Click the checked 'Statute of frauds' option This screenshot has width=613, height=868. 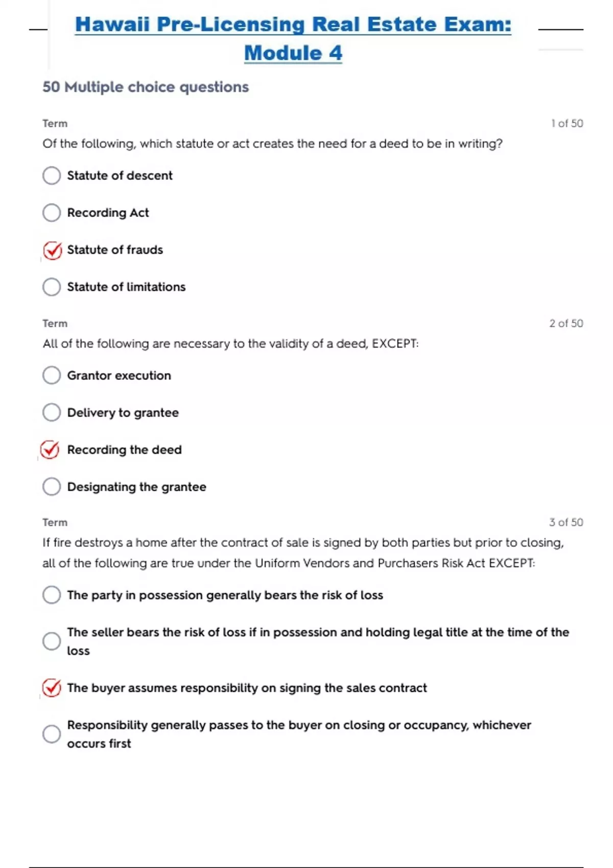(52, 250)
